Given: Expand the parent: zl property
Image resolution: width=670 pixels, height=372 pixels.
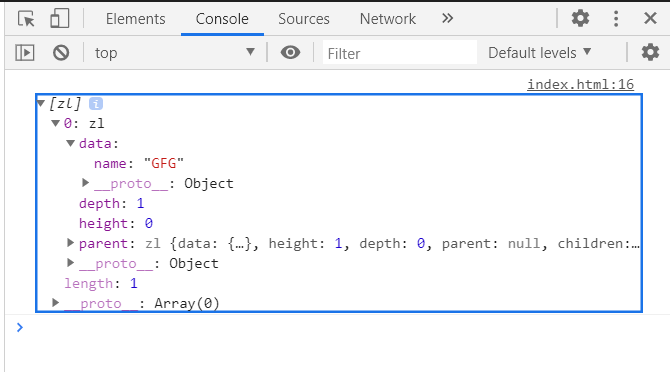Looking at the screenshot, I should pos(71,243).
